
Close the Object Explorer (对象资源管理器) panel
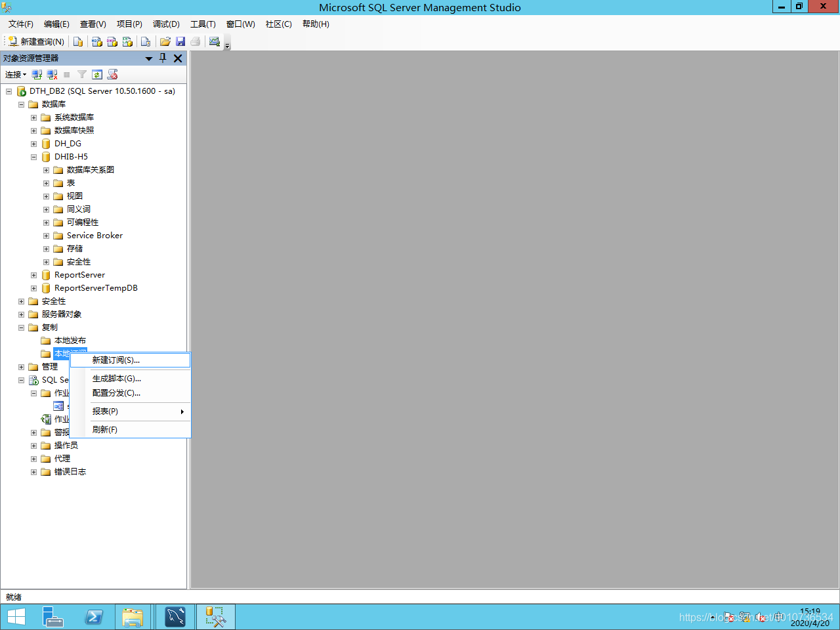point(178,58)
